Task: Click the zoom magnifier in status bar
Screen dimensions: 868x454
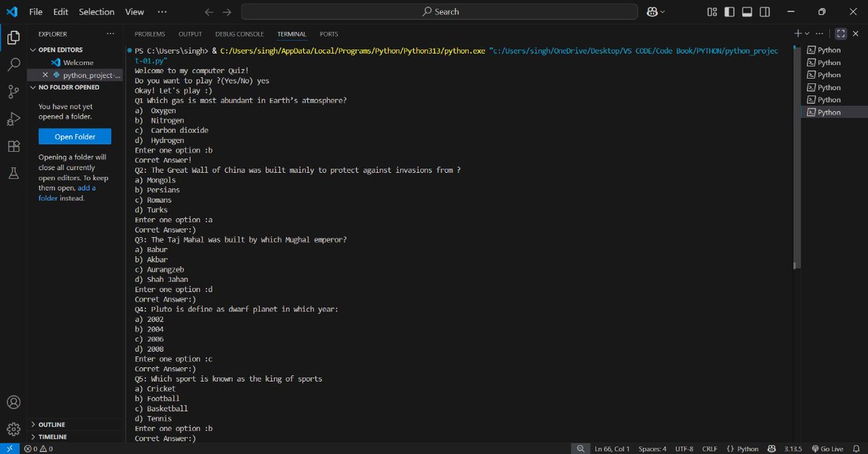Action: 580,448
